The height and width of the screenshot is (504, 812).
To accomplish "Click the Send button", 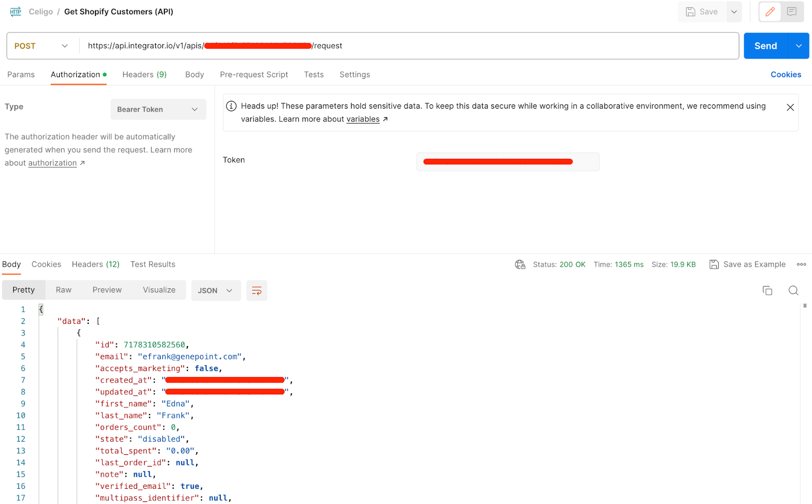I will coord(765,46).
